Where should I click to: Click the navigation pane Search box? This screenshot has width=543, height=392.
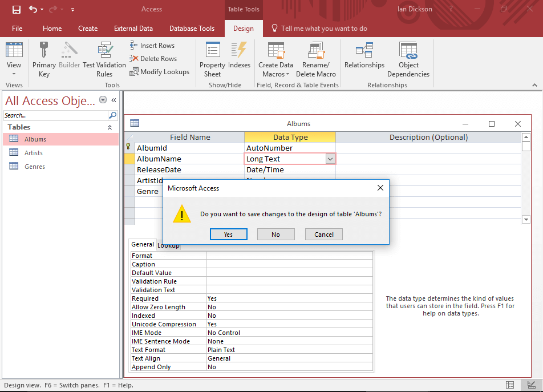(x=55, y=115)
